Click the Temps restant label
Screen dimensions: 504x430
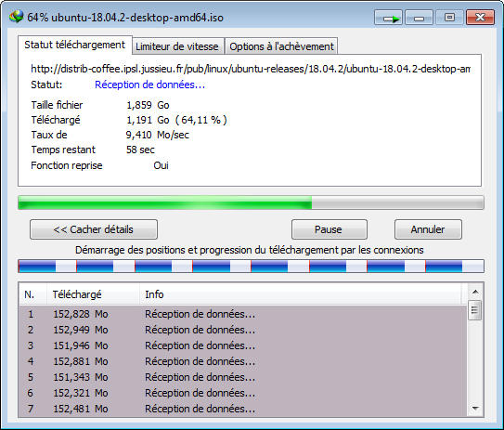coord(63,150)
